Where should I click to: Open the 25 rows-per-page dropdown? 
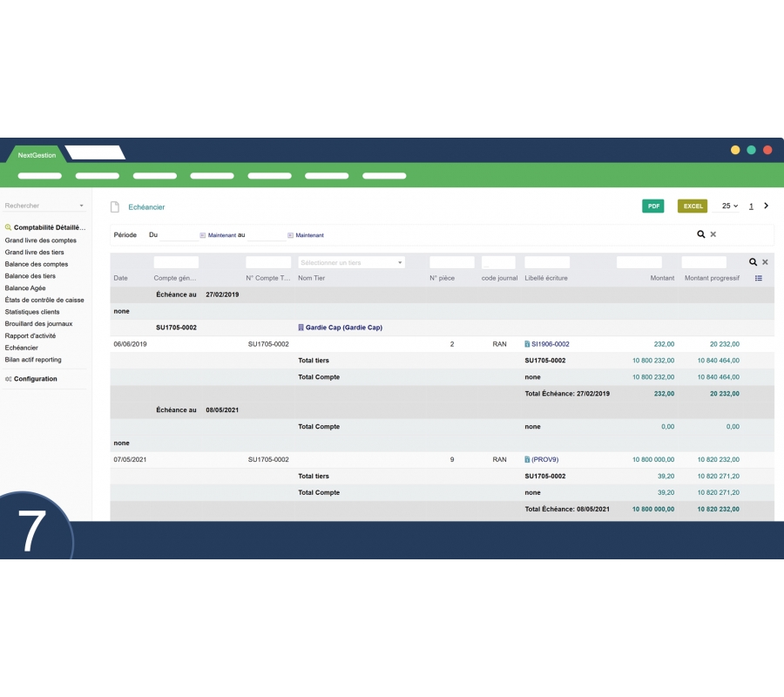730,206
